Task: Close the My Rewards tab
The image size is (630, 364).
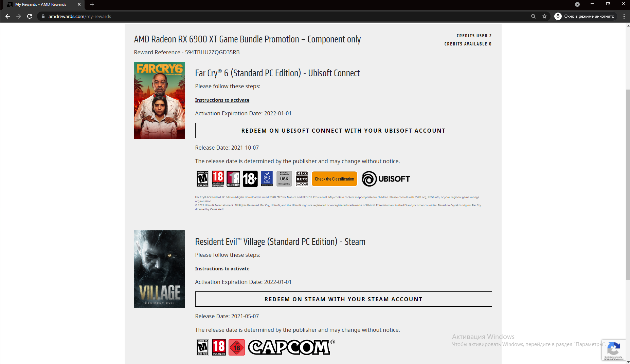Action: click(79, 4)
